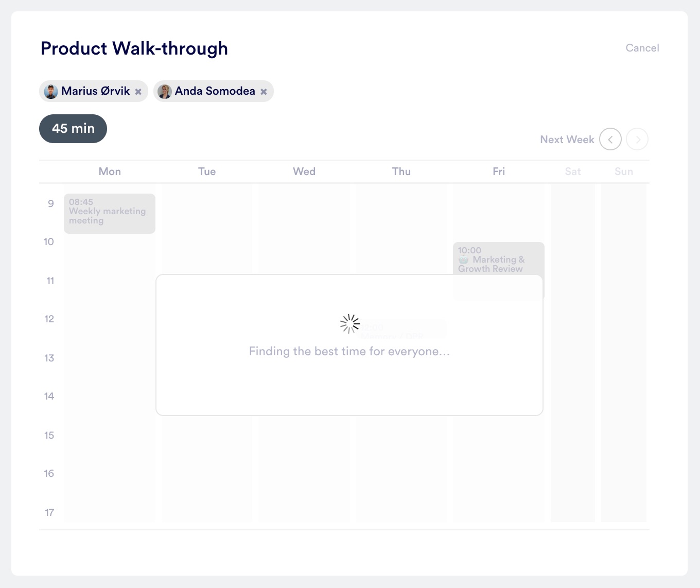Select the 45 min duration button

[73, 129]
